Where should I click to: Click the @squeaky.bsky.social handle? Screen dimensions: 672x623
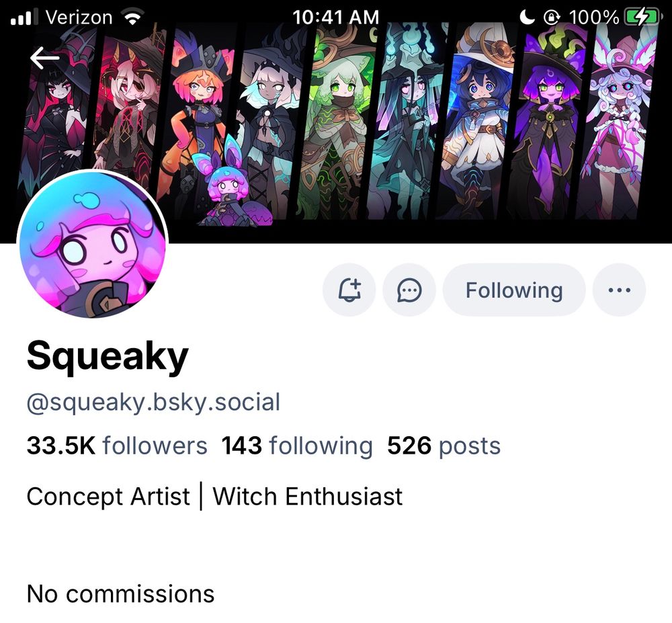153,403
